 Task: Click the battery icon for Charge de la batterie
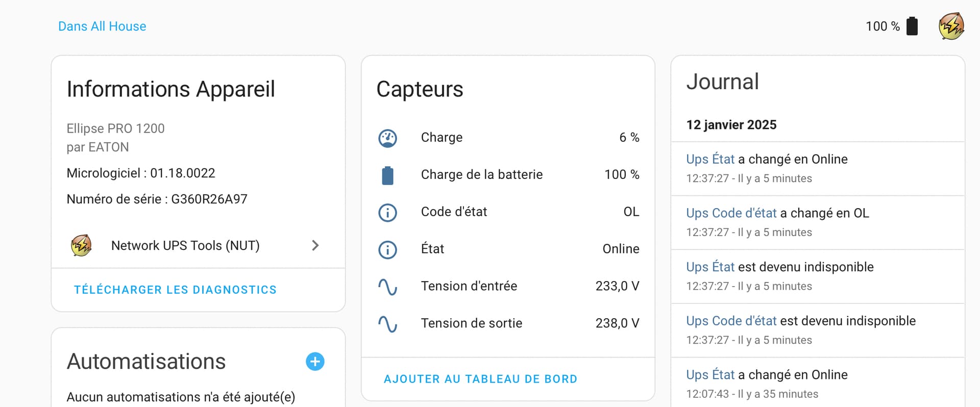[387, 175]
